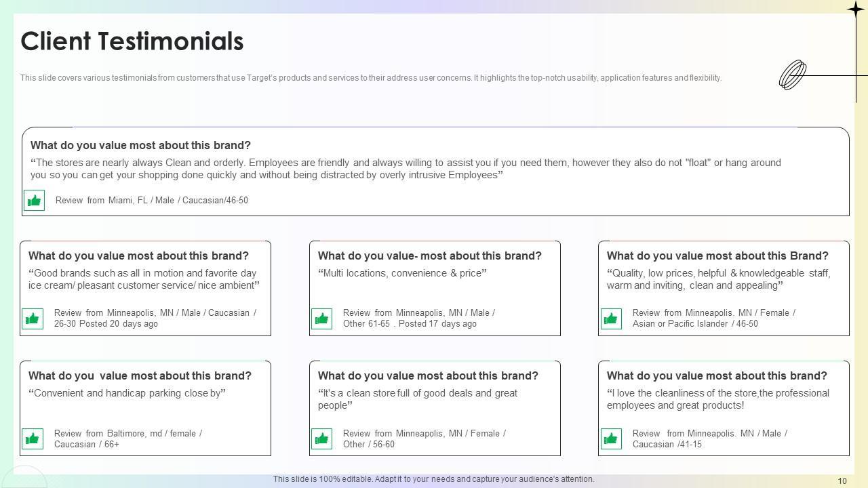The height and width of the screenshot is (488, 868).
Task: Click thumbs-up icon by Other 61-65 review
Action: (x=321, y=319)
